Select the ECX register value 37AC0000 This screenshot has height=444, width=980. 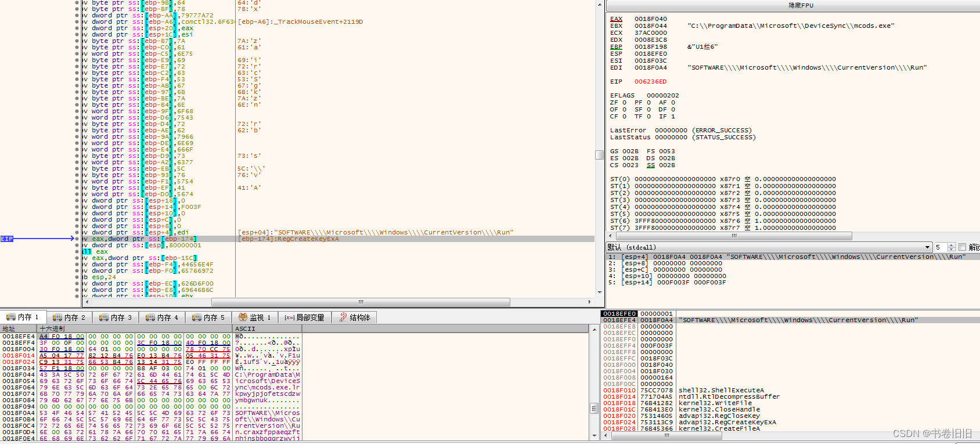(650, 33)
